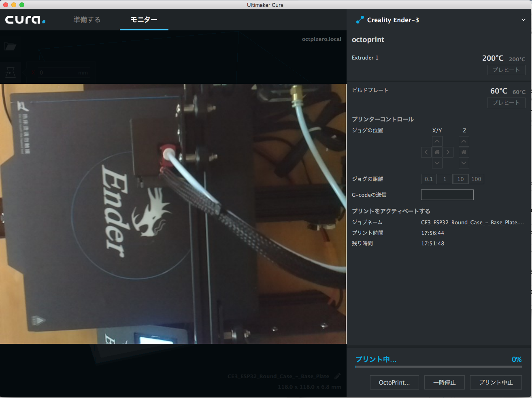Click the printer connection icon beside Creality Ender-3
Viewport: 532px width, 398px height.
coord(360,19)
